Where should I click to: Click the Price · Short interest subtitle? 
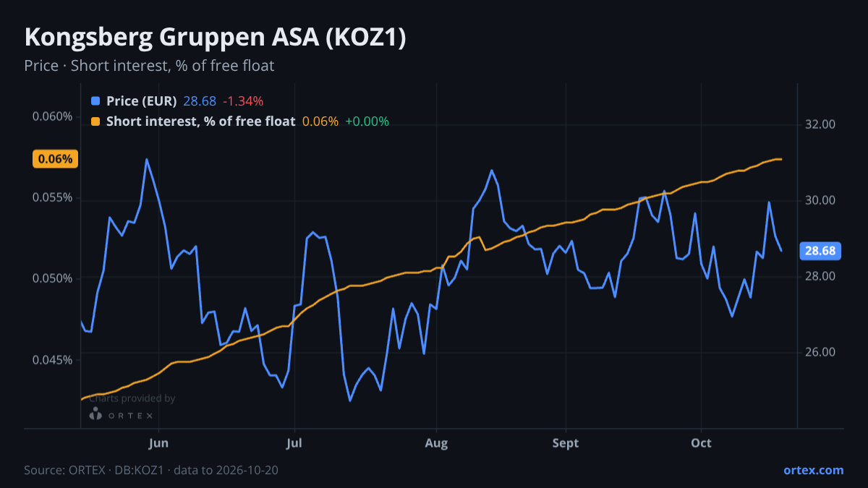(149, 66)
